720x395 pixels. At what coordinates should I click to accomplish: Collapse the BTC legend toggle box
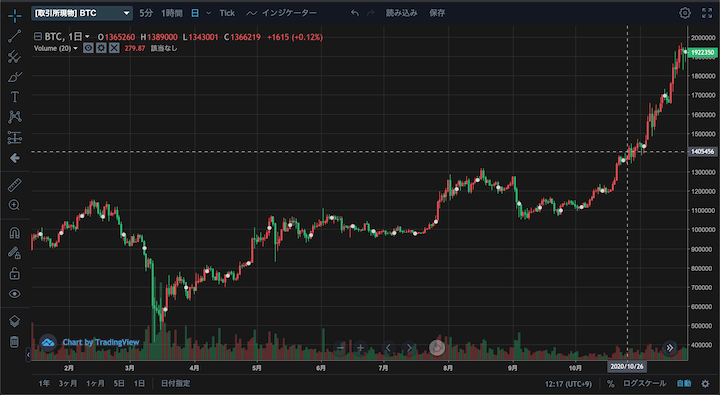pyautogui.click(x=38, y=37)
